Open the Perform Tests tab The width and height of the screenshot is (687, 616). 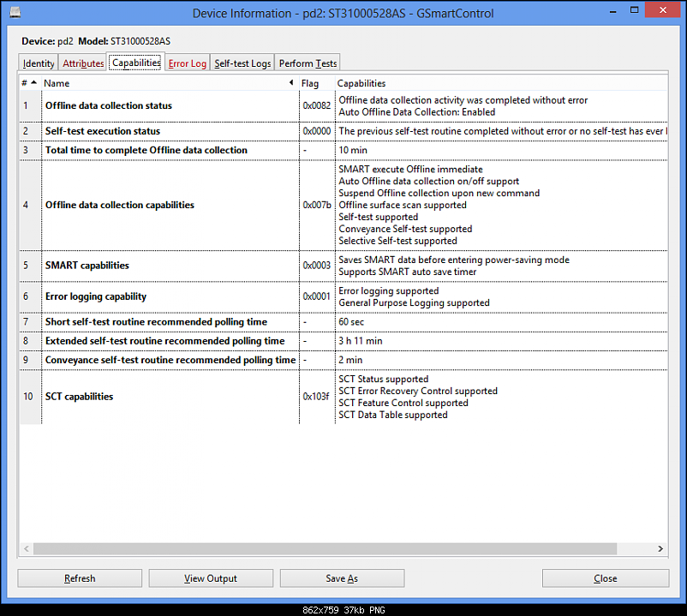coord(308,63)
